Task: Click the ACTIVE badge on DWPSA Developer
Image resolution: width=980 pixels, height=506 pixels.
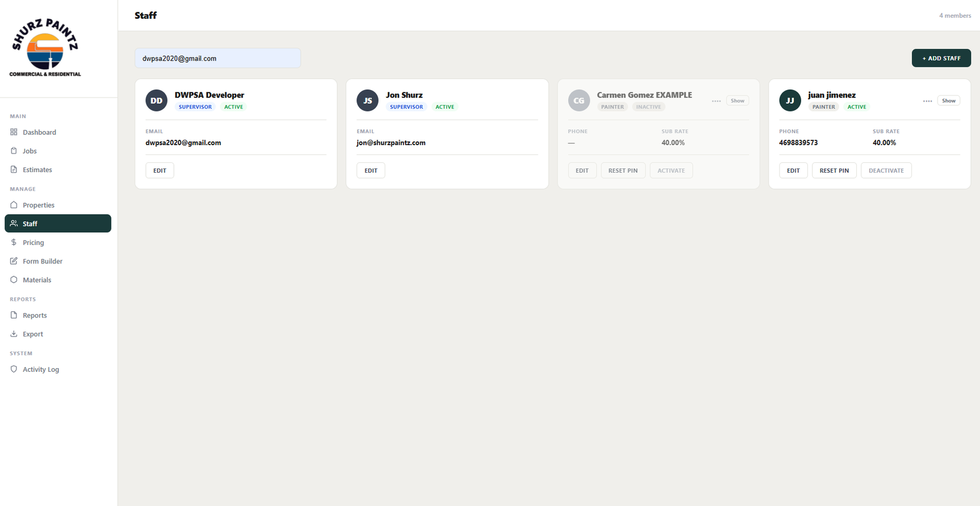Action: [233, 107]
